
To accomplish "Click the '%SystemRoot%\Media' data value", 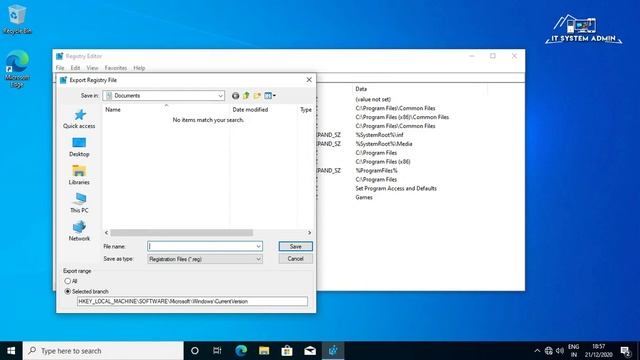I will (x=384, y=144).
